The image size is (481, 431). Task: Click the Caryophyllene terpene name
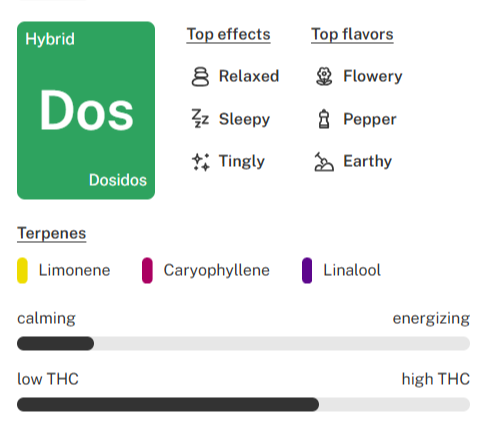tap(216, 270)
